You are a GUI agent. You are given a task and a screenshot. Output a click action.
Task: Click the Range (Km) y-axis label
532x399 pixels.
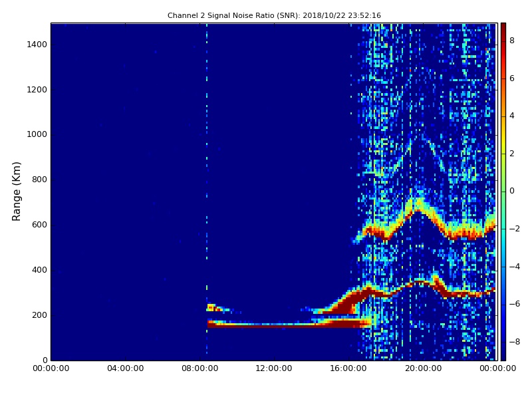tap(16, 192)
